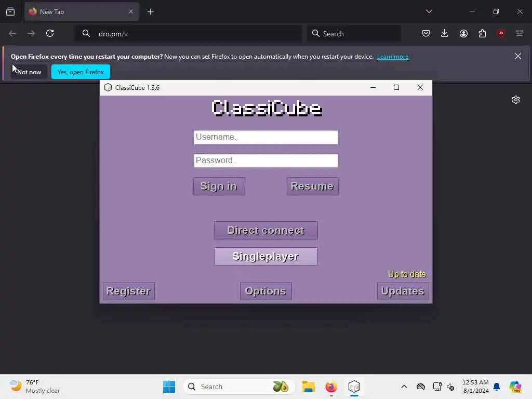This screenshot has height=399, width=532.
Task: Close the New Tab tab
Action: coord(131,12)
